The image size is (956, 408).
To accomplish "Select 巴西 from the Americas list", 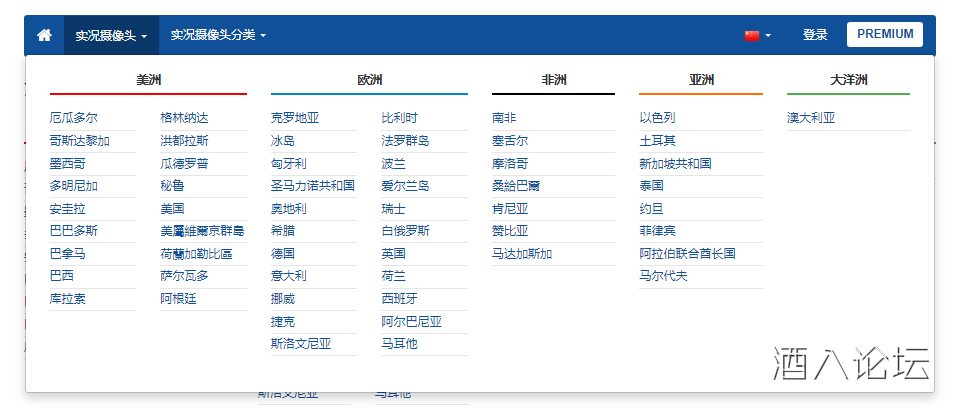I will (x=61, y=276).
